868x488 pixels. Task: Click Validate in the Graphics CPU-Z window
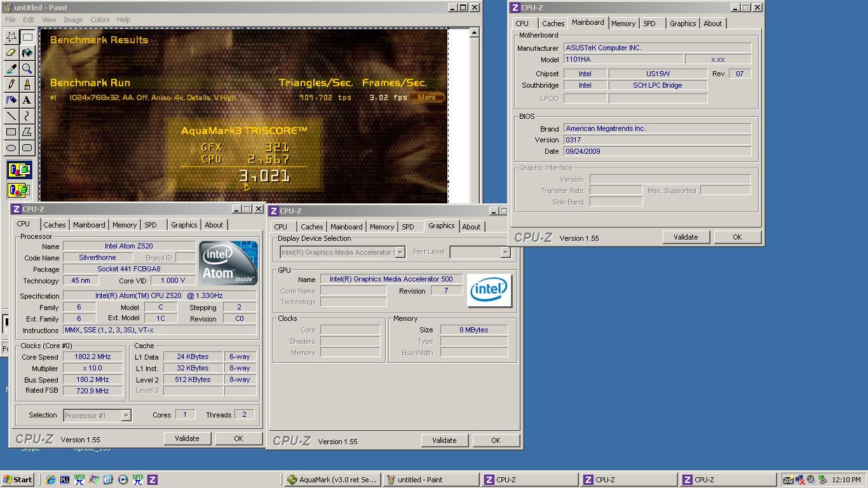coord(444,440)
